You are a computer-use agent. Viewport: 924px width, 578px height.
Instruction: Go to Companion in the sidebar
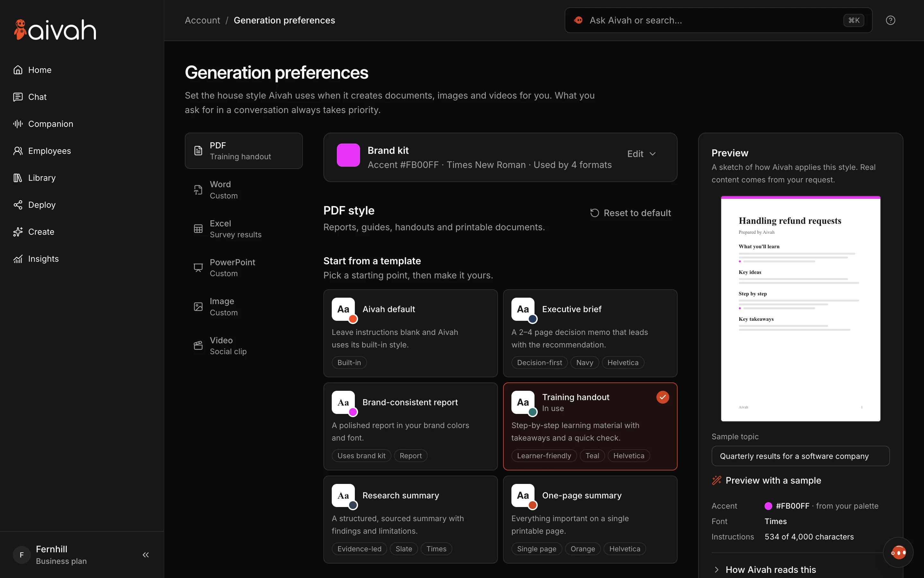click(x=43, y=124)
